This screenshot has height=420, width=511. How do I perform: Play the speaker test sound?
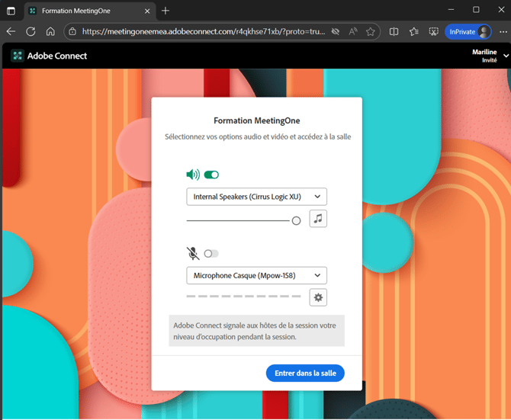pyautogui.click(x=318, y=219)
